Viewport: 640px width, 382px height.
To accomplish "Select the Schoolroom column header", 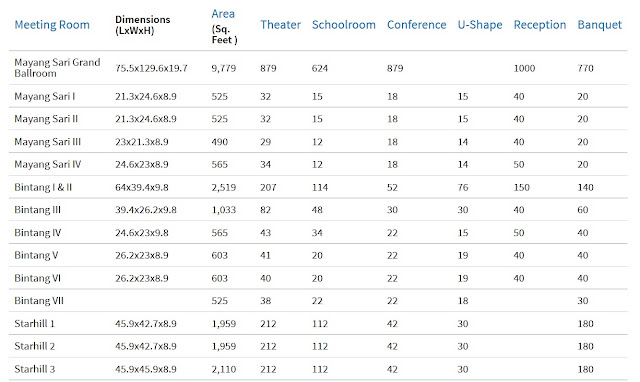I will 344,25.
